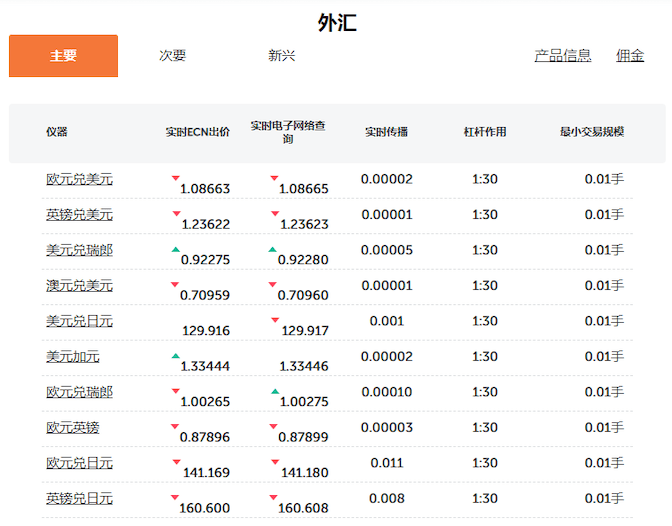Select the 主要 tab
672x526 pixels.
coord(63,56)
